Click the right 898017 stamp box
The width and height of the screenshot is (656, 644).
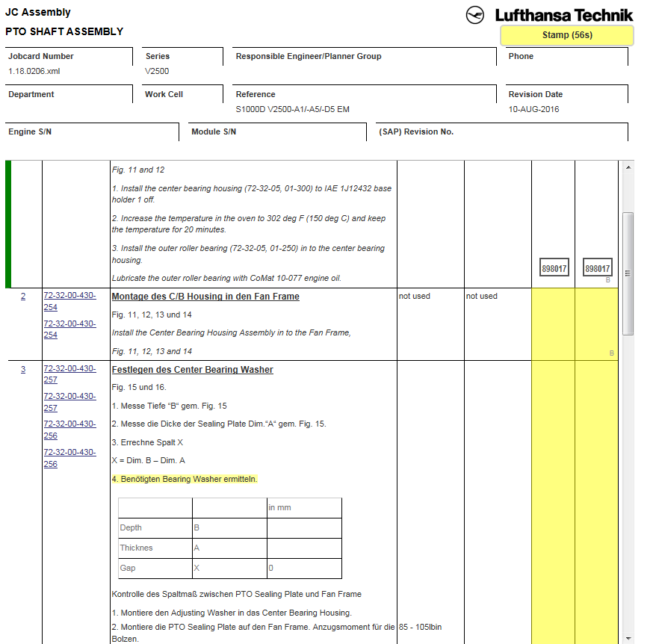click(597, 268)
